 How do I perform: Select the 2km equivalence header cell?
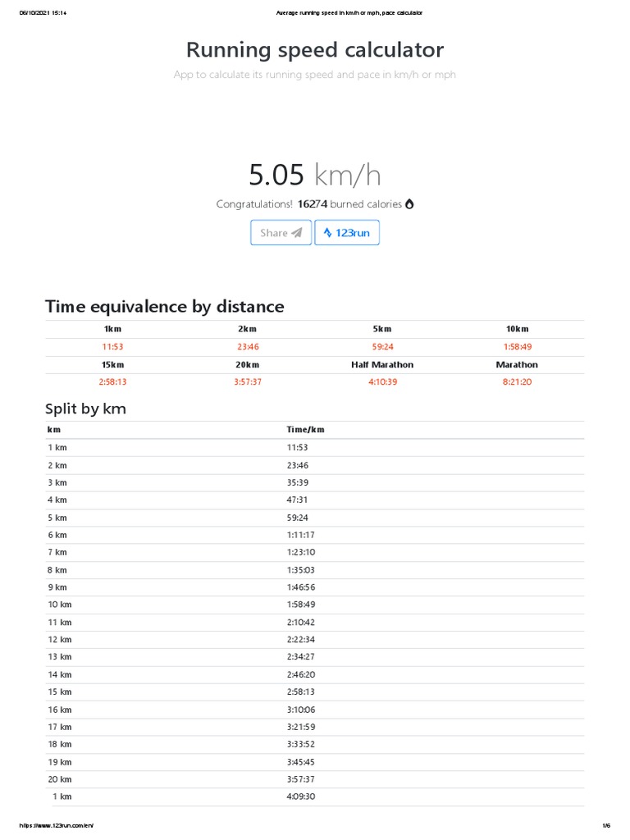248,329
